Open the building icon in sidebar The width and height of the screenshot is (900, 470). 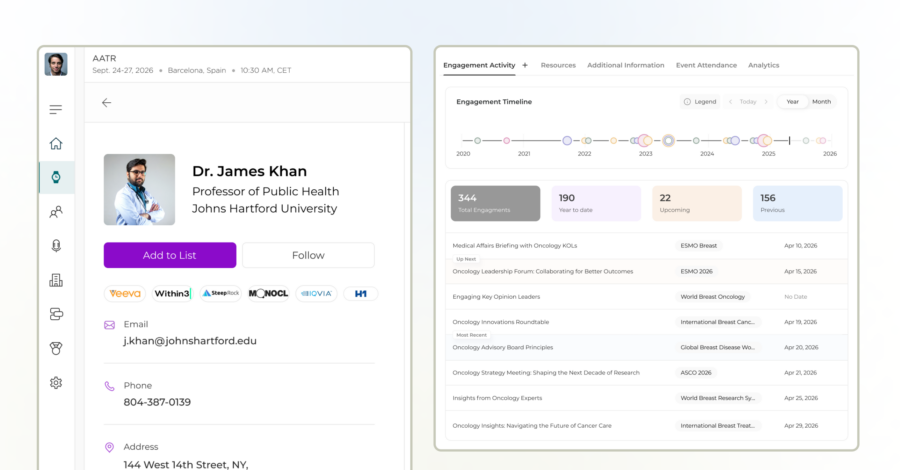56,280
